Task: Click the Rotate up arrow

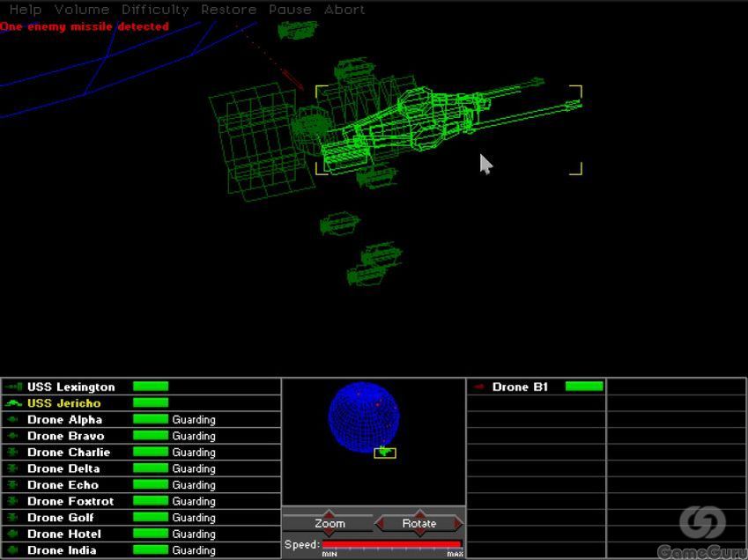Action: point(419,513)
